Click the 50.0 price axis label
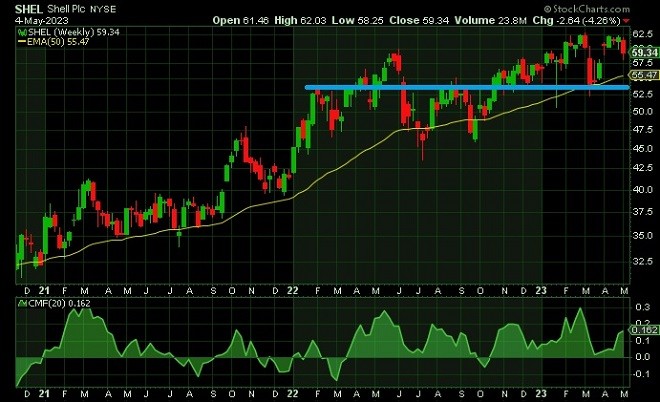Viewport: 660px width, 402px height. [643, 112]
